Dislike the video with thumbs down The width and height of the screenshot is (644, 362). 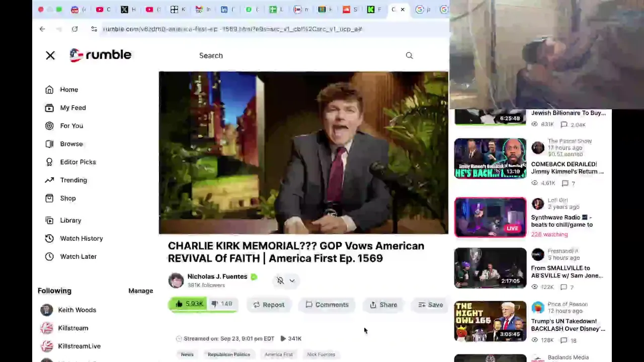[x=221, y=304]
